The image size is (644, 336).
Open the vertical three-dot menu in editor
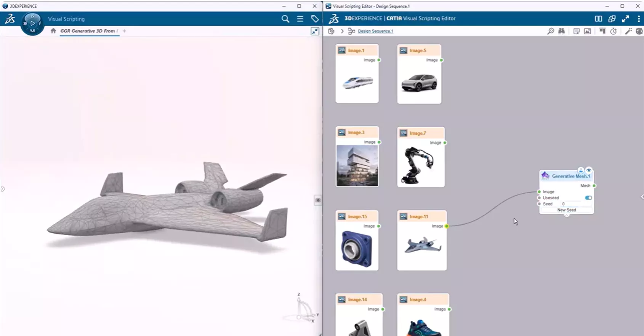pyautogui.click(x=639, y=19)
